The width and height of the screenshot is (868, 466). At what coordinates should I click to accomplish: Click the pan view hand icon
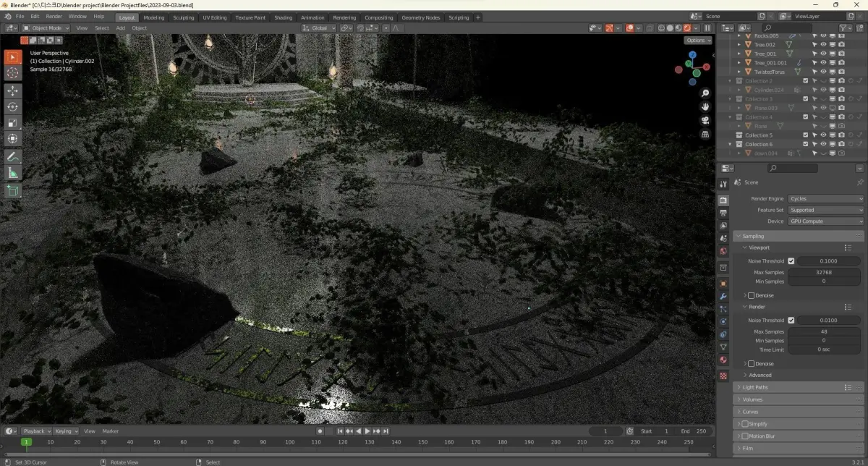pos(705,106)
